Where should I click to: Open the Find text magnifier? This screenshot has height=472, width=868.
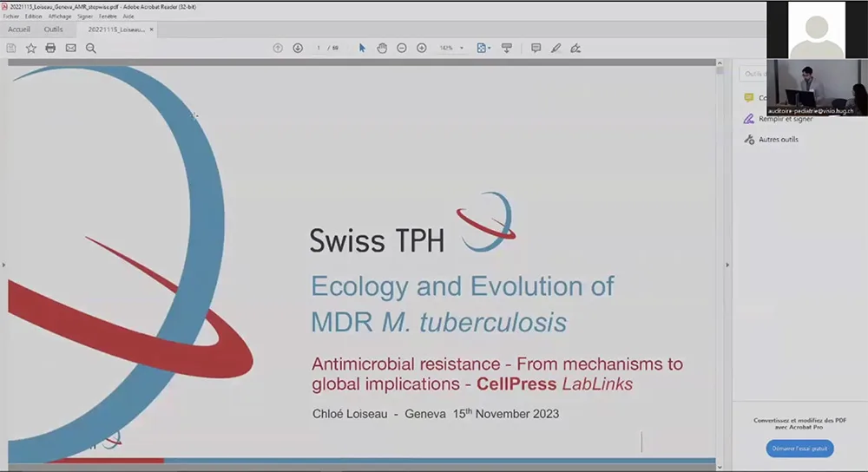pyautogui.click(x=91, y=48)
